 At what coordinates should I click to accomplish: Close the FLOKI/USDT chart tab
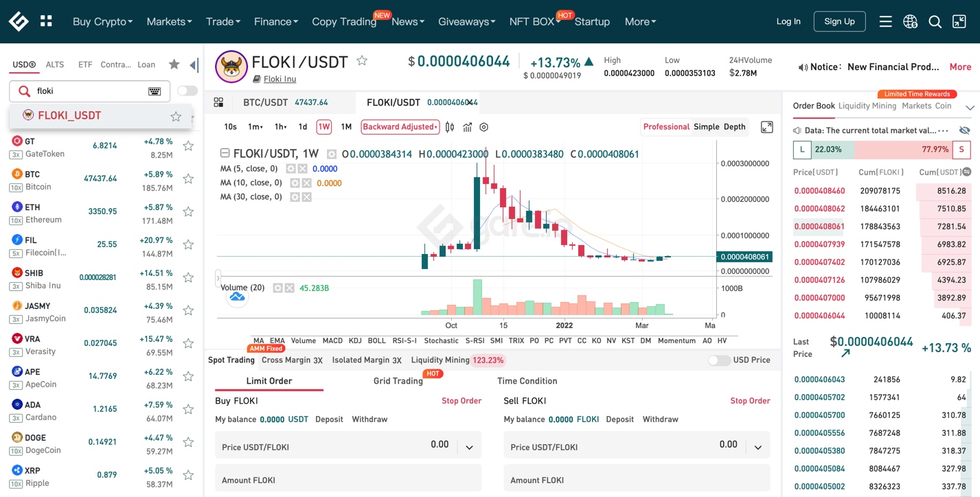(x=470, y=102)
